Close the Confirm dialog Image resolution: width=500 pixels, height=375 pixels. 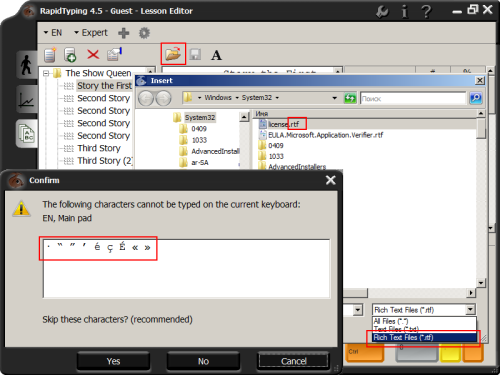331,180
